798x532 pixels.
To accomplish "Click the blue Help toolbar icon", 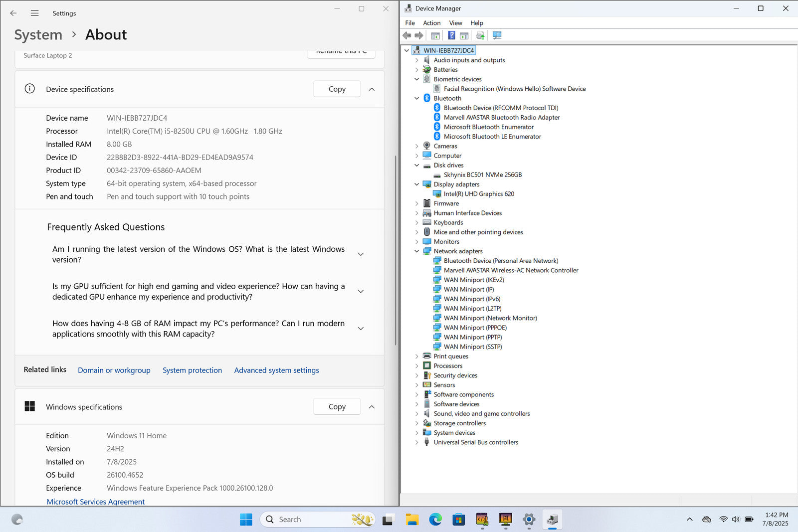I will click(x=451, y=35).
